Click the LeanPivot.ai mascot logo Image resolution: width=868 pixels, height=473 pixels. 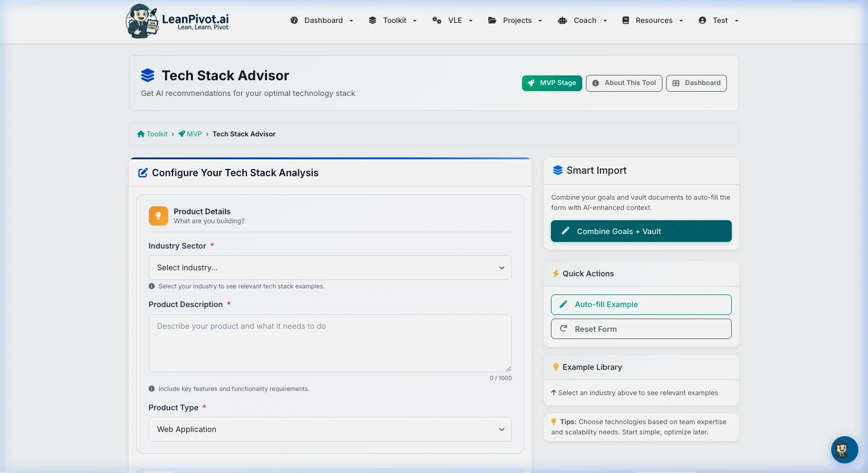pyautogui.click(x=142, y=21)
